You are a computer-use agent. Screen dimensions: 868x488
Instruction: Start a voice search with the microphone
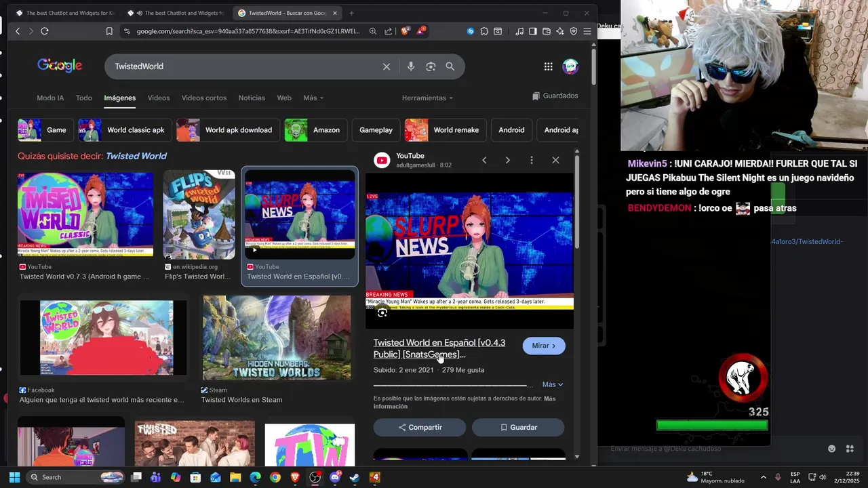(x=411, y=66)
